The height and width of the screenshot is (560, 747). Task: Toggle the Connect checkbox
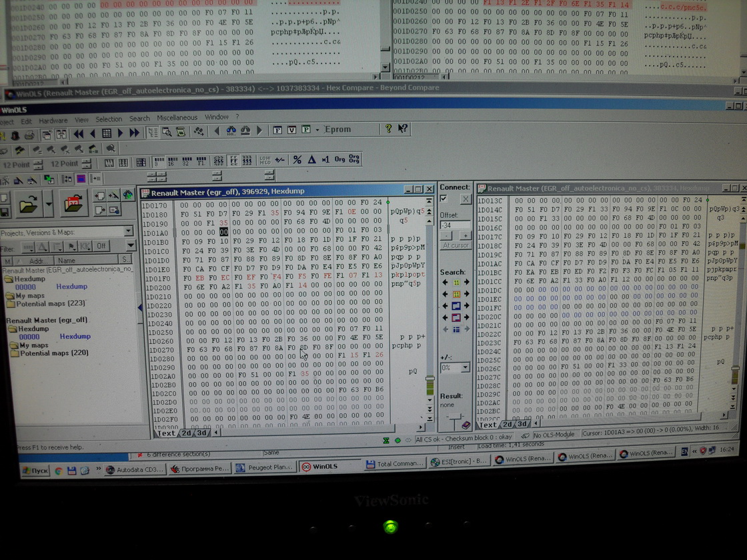coord(444,199)
